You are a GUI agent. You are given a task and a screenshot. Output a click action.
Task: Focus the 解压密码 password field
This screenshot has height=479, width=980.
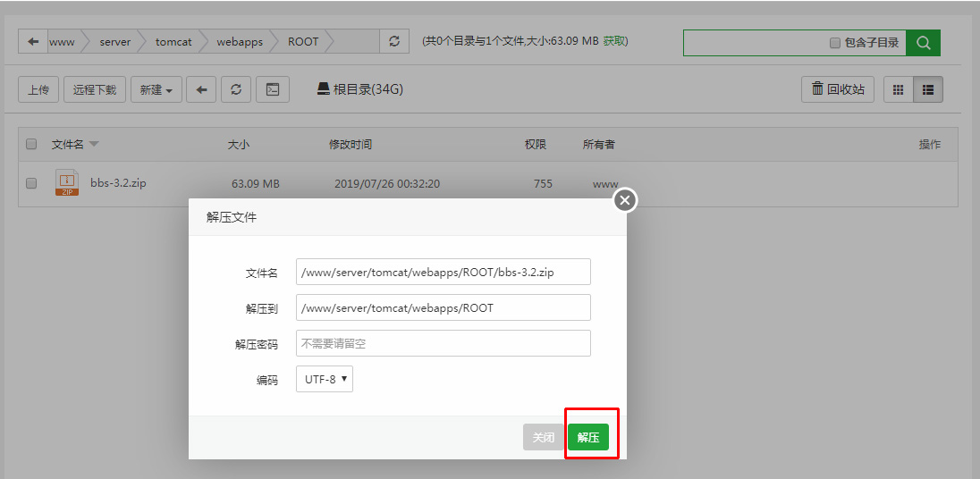[x=443, y=343]
